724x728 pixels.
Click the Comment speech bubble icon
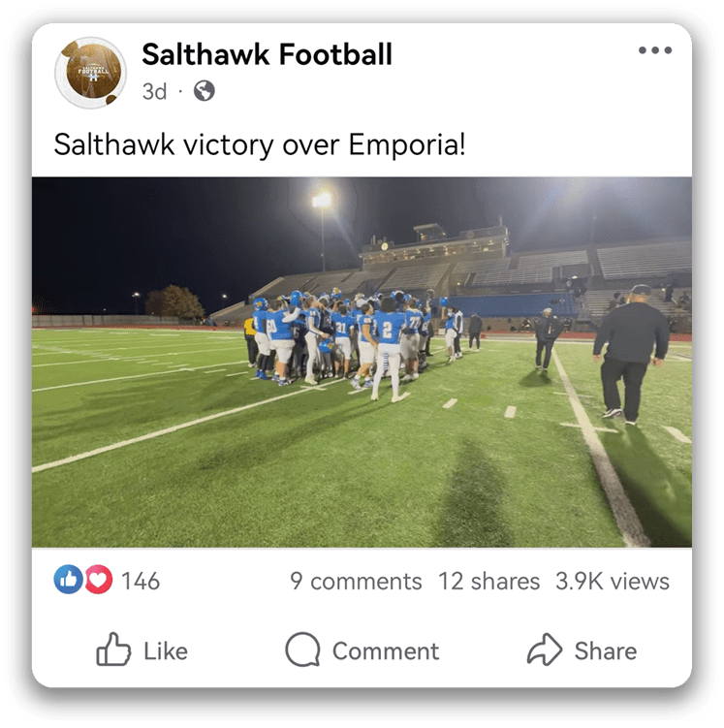point(302,649)
